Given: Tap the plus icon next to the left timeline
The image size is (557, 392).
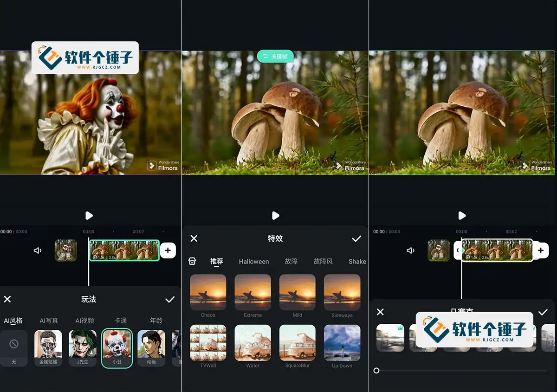Looking at the screenshot, I should tap(168, 250).
